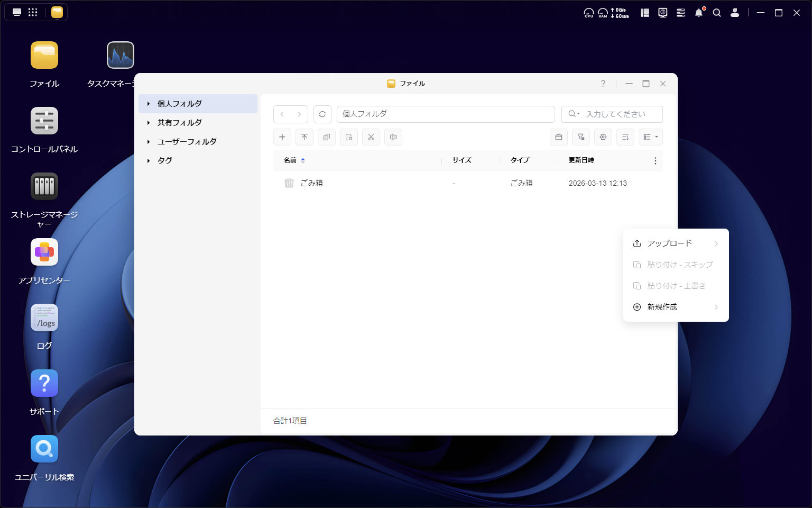Click the notification bell in top bar
This screenshot has height=508, width=812.
click(699, 13)
